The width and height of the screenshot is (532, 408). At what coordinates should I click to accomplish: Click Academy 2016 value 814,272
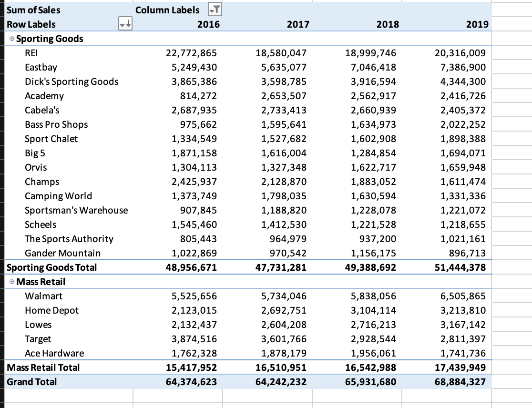click(x=198, y=96)
